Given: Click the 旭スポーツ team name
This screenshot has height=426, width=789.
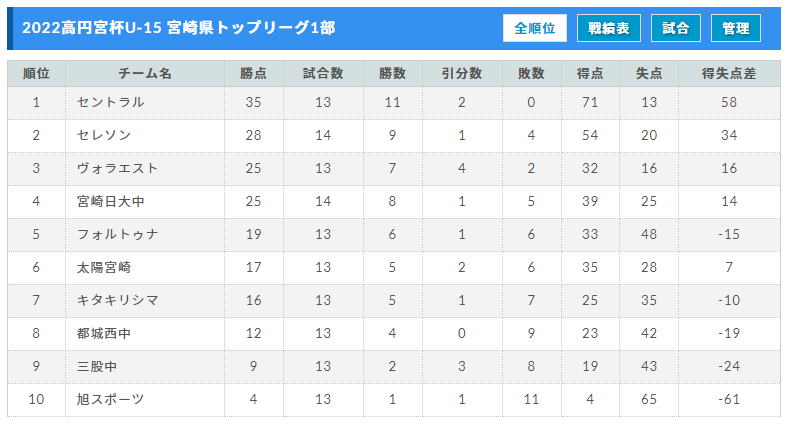Looking at the screenshot, I should click(111, 399).
